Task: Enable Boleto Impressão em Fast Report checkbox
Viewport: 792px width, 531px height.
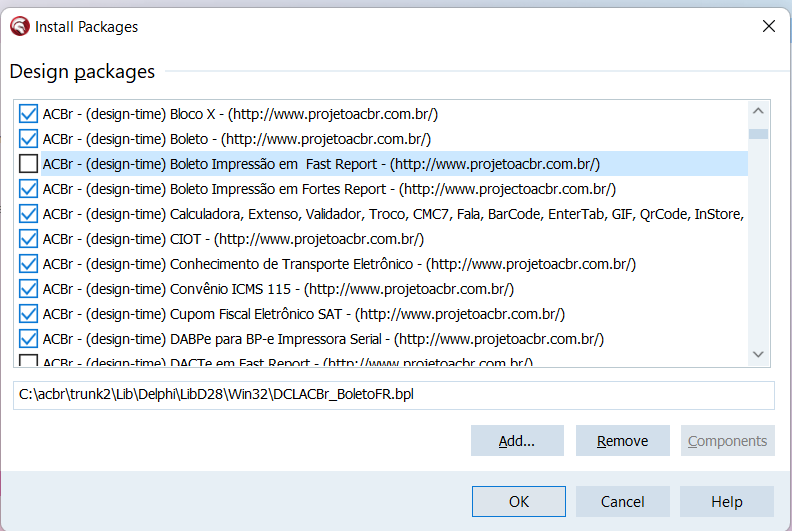Action: tap(28, 164)
